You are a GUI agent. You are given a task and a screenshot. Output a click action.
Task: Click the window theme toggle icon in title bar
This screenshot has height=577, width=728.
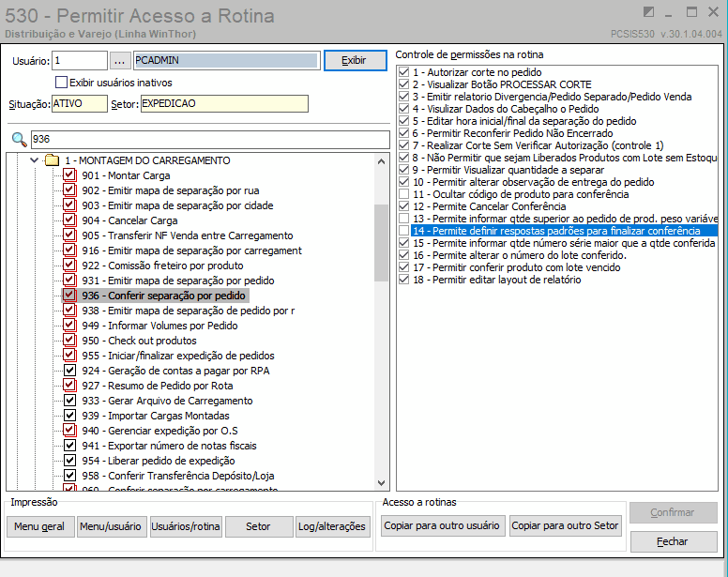point(648,12)
